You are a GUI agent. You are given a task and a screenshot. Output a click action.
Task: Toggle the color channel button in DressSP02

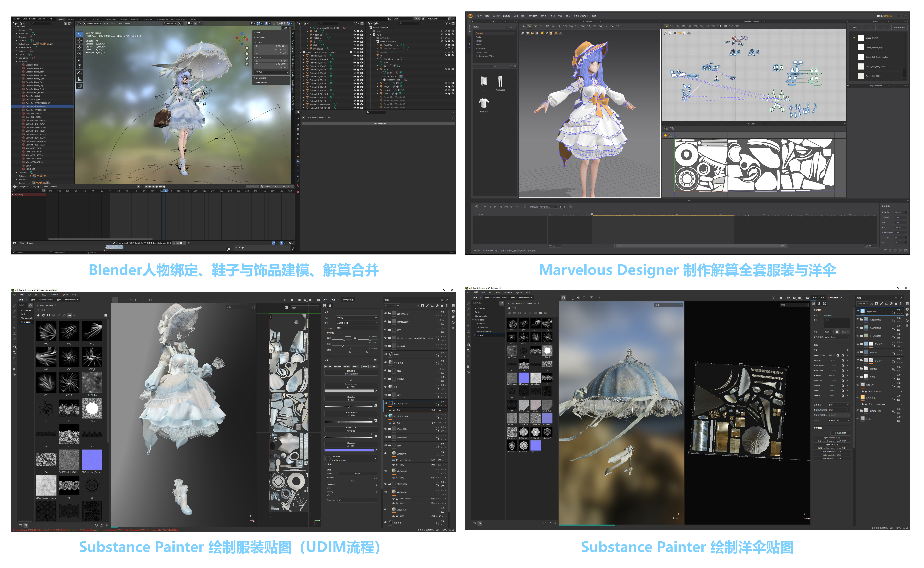pyautogui.click(x=328, y=367)
